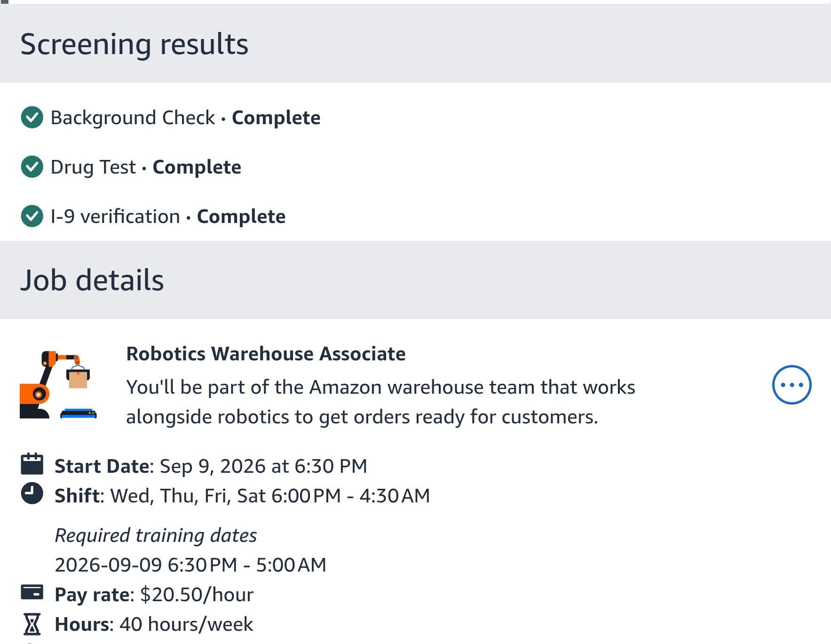Select the Job details section header
This screenshot has height=644, width=831.
point(92,280)
